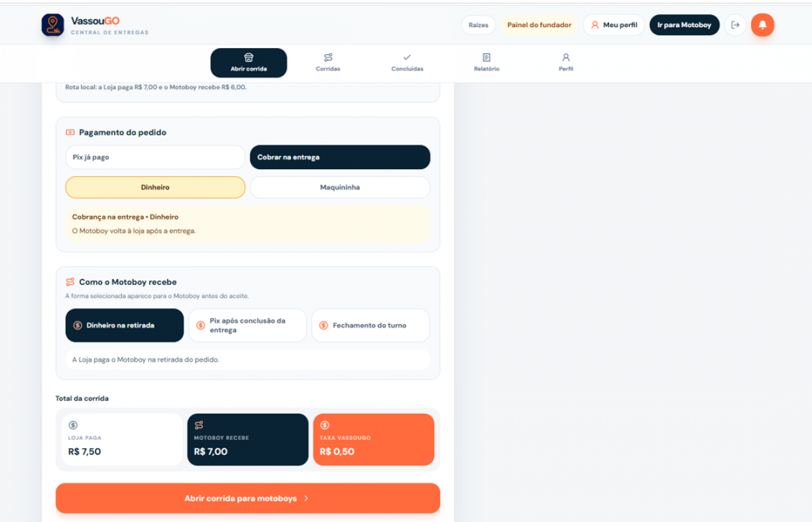Click the Motoboy recebe R$ 7,00 card
This screenshot has height=522, width=812.
click(248, 439)
